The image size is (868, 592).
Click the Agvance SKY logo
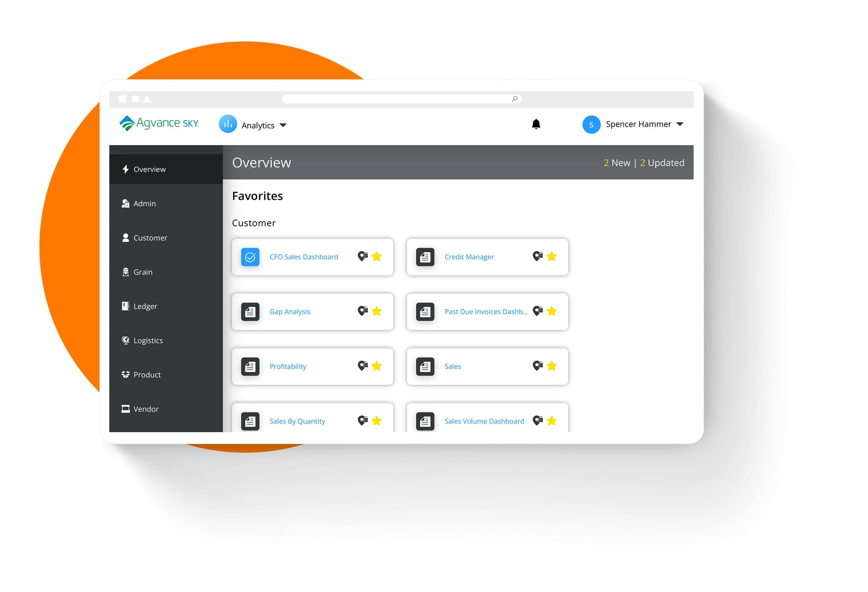(159, 123)
